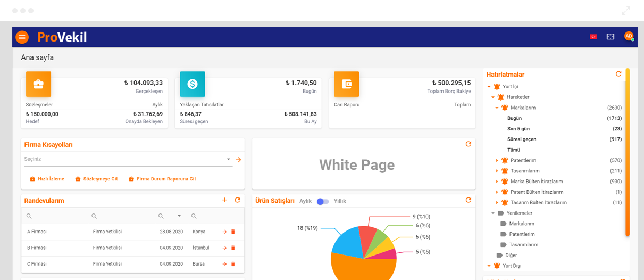
Task: Expand Marka Bülten İtirazlarım node
Action: pos(497,182)
